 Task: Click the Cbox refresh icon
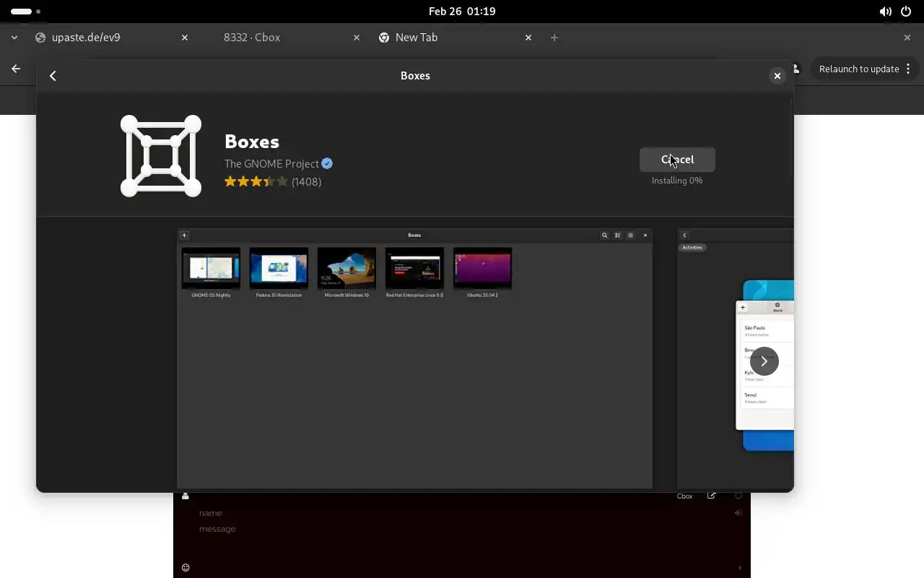[x=738, y=496]
